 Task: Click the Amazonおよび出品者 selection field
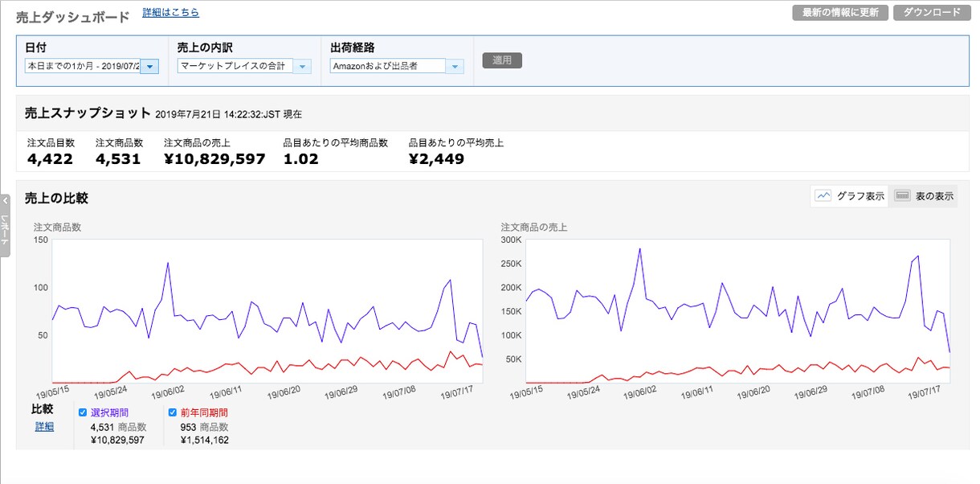[x=388, y=66]
